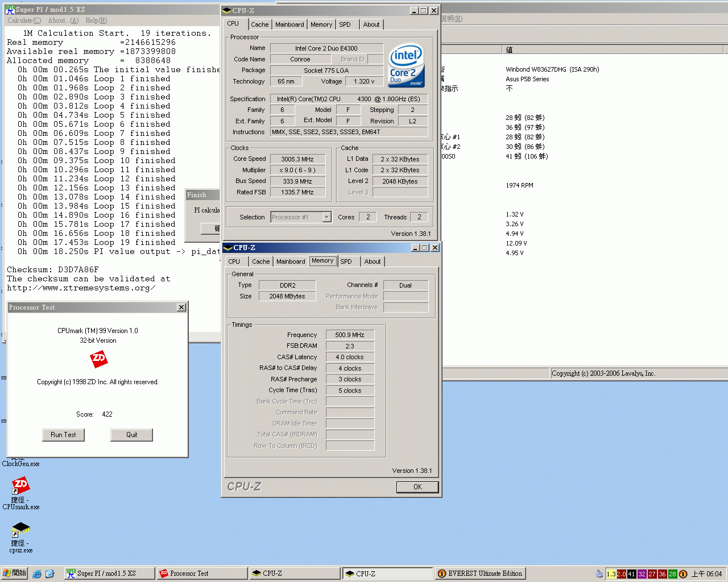The width and height of the screenshot is (728, 582).
Task: Click the Level 2 2048 KBytes field
Action: coord(400,181)
